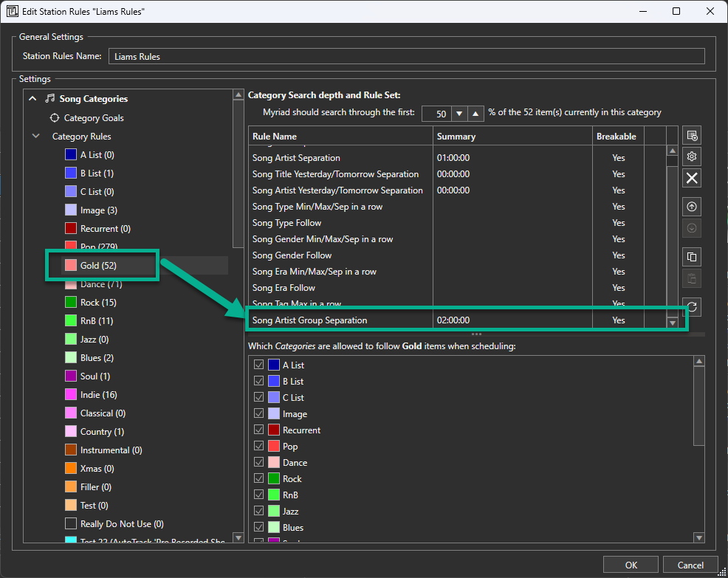Image resolution: width=728 pixels, height=578 pixels.
Task: Select the Song Era Follow rule
Action: click(x=457, y=288)
